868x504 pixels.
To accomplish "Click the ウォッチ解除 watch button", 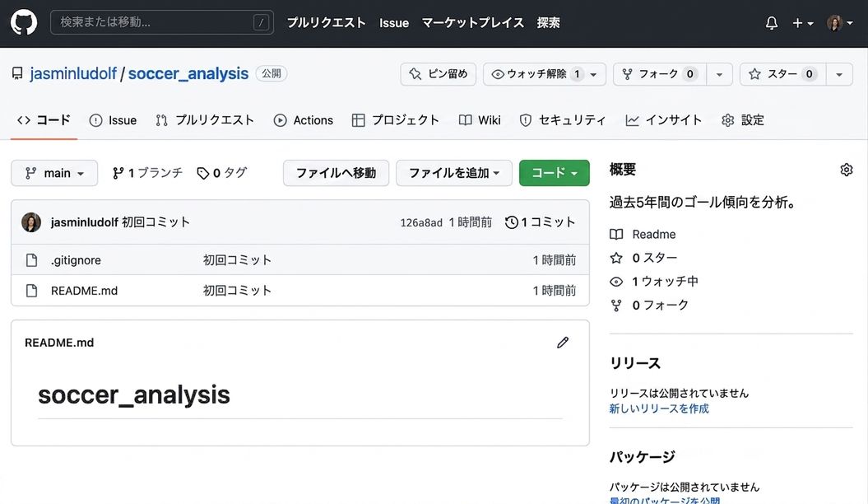I will [x=544, y=73].
